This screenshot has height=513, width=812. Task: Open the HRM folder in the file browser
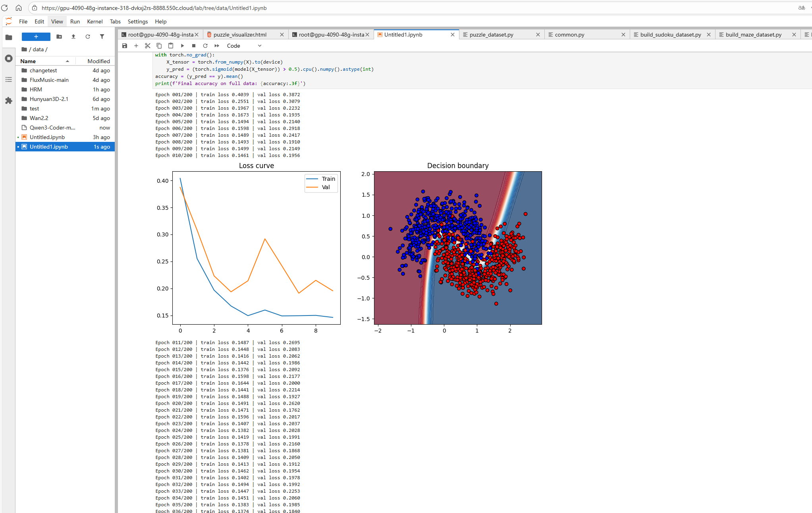(x=36, y=89)
